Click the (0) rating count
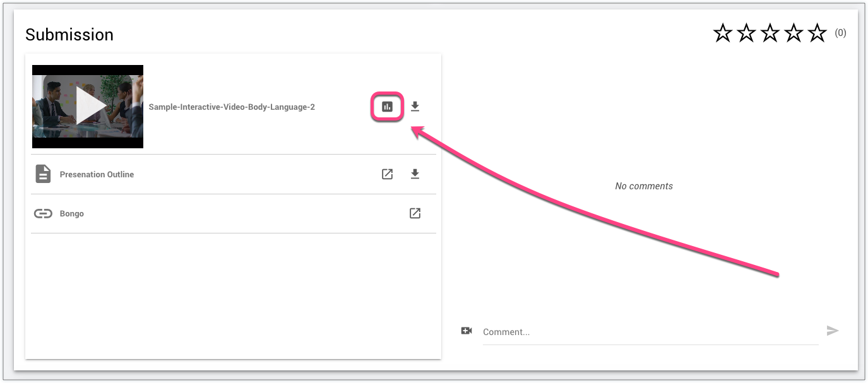This screenshot has width=868, height=383. click(840, 33)
